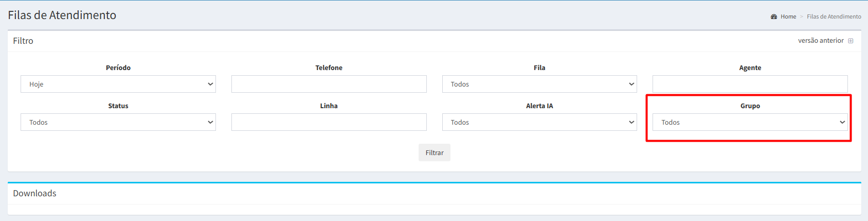Click the Alerta IA field label
Image resolution: width=868 pixels, height=221 pixels.
tap(539, 106)
